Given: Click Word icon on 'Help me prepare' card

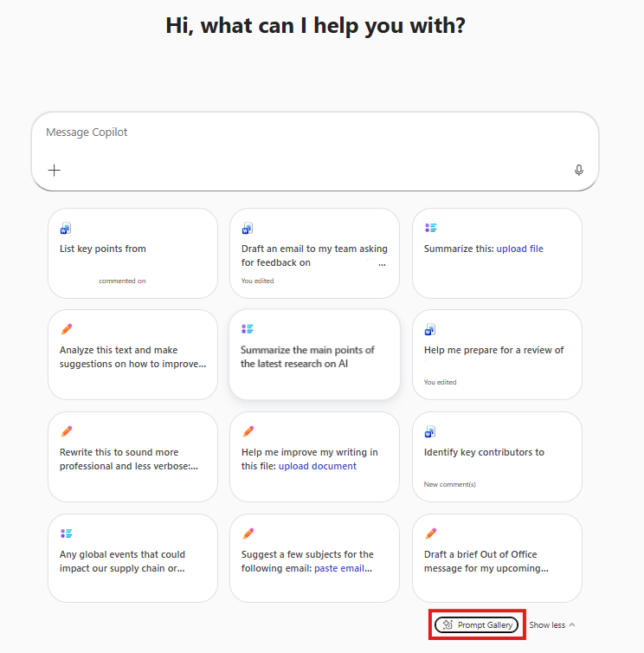Looking at the screenshot, I should click(x=430, y=330).
